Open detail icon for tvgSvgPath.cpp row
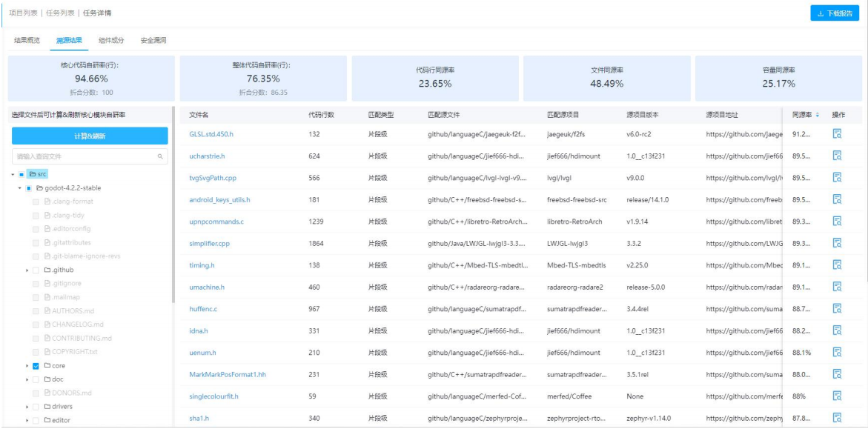The height and width of the screenshot is (429, 868). [837, 178]
